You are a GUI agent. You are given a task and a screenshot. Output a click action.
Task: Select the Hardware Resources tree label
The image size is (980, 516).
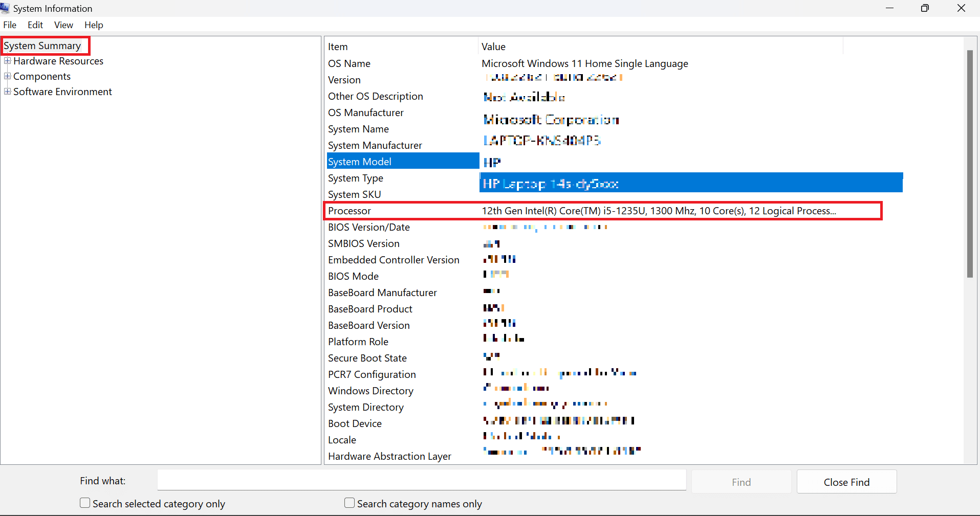tap(58, 61)
